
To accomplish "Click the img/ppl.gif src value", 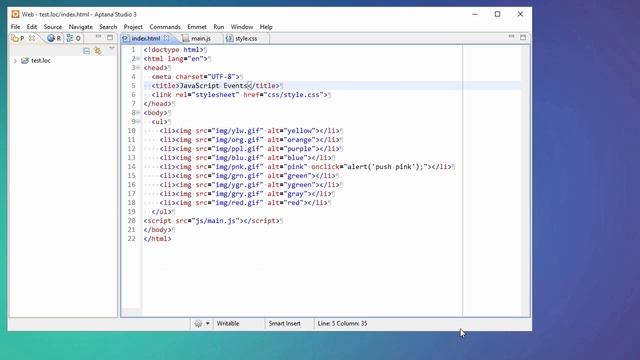I will coord(238,149).
